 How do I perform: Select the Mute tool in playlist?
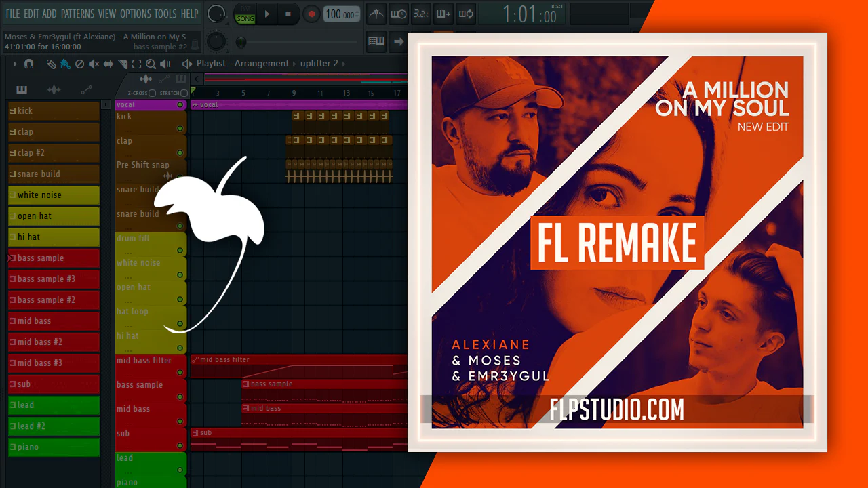pos(94,64)
